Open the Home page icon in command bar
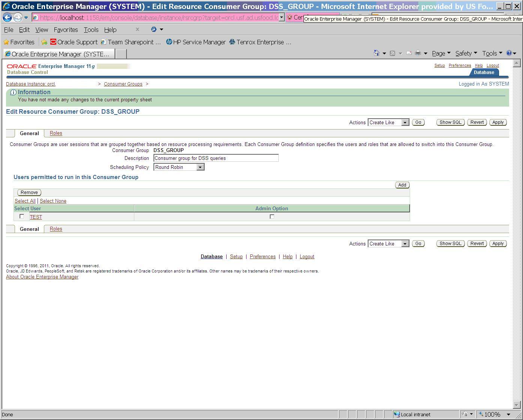The width and height of the screenshot is (523, 420). 376,53
